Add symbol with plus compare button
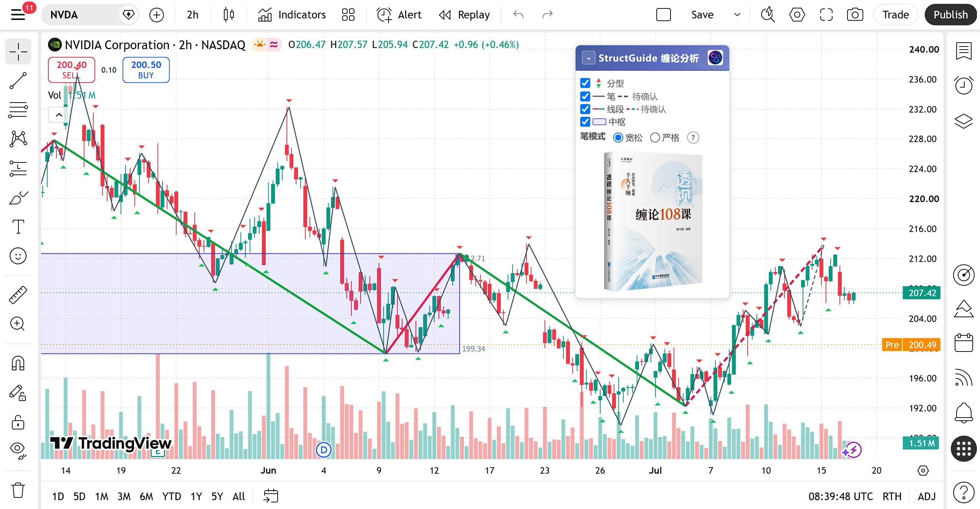This screenshot has width=980, height=509. click(156, 15)
